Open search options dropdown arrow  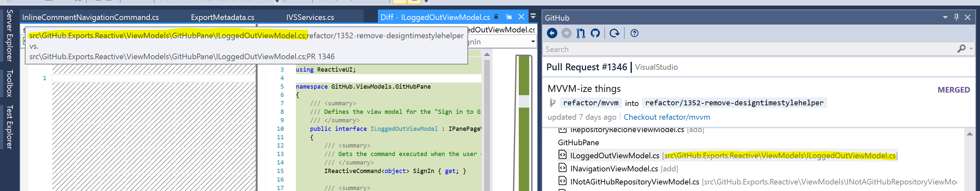pyautogui.click(x=971, y=49)
